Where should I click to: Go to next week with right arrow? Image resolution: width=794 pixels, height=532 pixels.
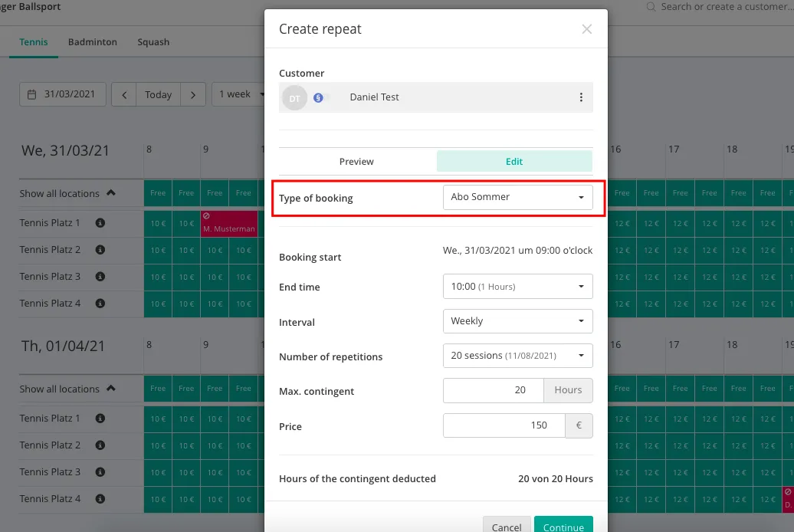193,94
